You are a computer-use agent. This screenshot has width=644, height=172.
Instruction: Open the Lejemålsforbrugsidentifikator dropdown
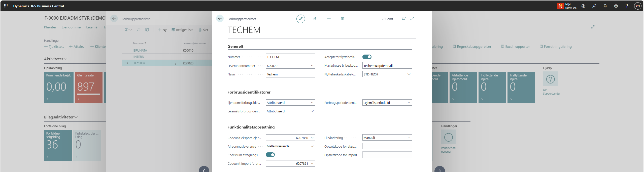pyautogui.click(x=312, y=111)
